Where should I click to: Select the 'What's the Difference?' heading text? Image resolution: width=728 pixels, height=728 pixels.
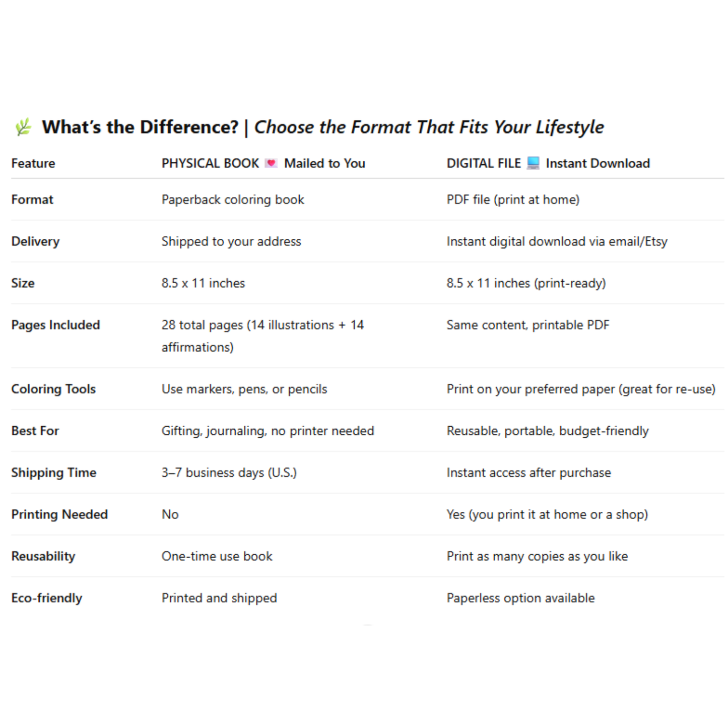tap(140, 127)
